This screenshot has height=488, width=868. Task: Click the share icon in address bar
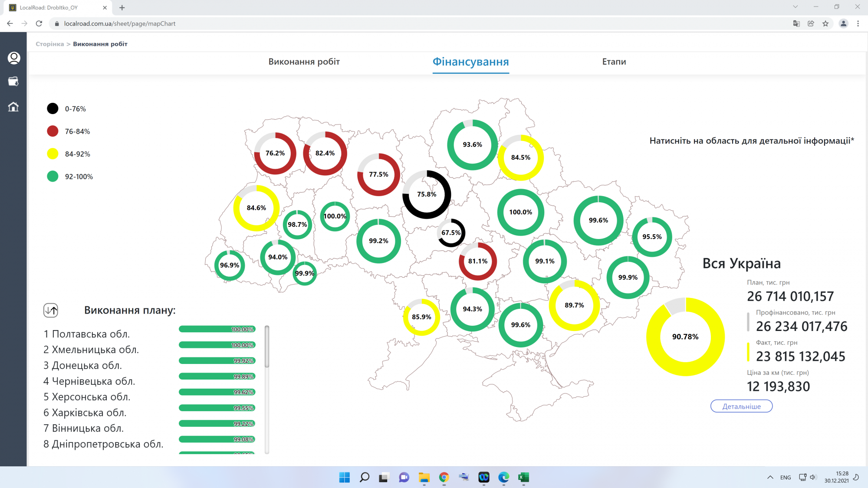point(811,23)
